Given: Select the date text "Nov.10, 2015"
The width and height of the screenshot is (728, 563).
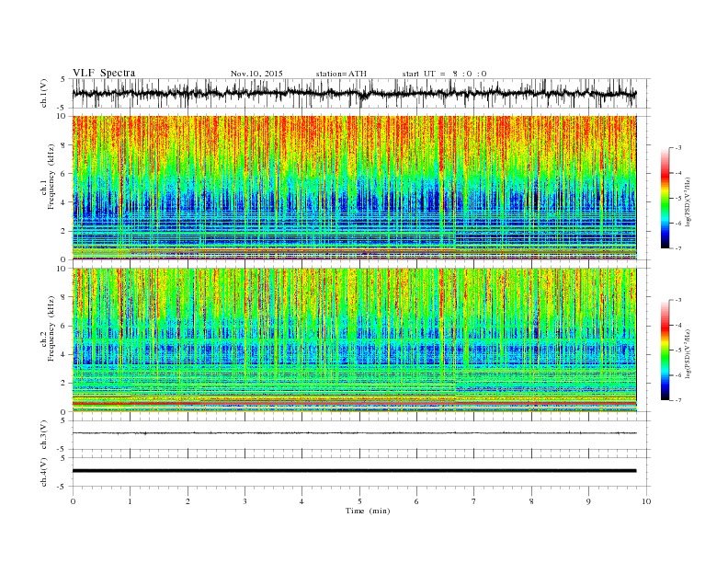Looking at the screenshot, I should pyautogui.click(x=256, y=74).
